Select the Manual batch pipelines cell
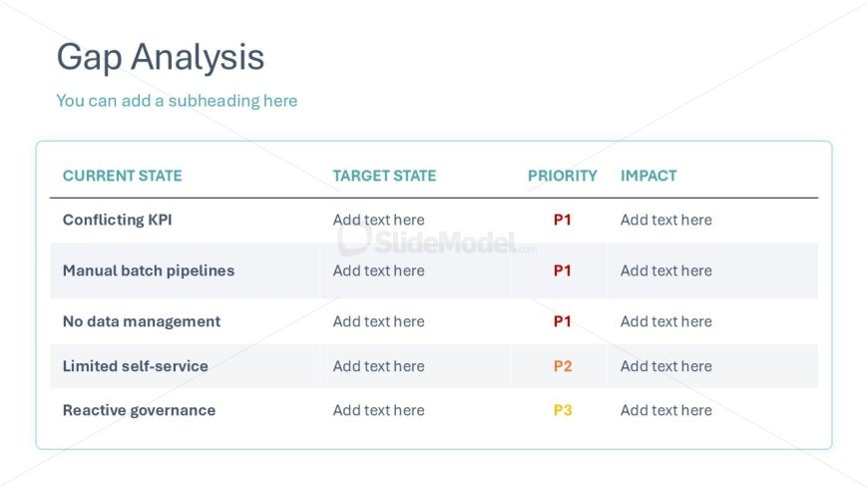This screenshot has height=488, width=868. pyautogui.click(x=149, y=270)
